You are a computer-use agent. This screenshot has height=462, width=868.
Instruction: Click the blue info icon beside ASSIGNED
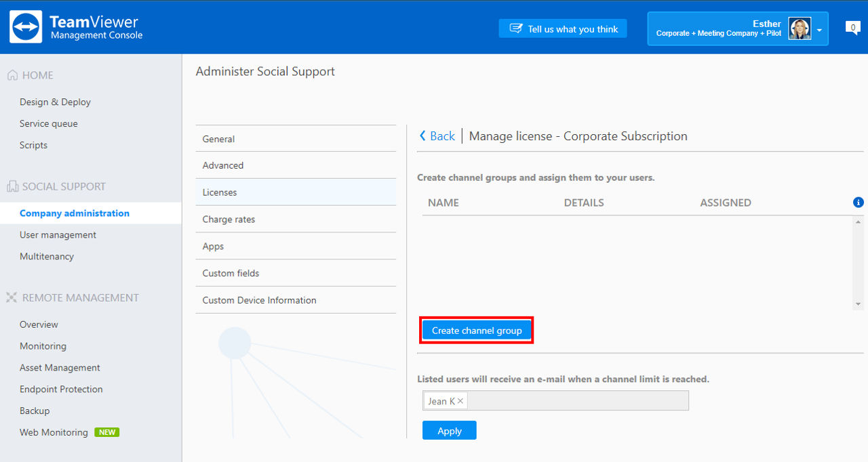858,203
